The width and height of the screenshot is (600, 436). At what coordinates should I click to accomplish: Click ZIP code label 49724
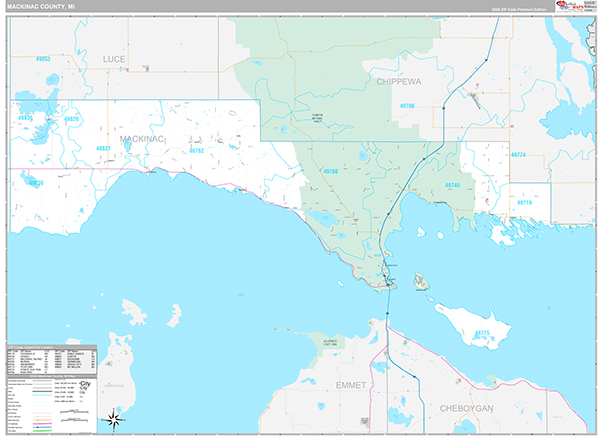pyautogui.click(x=518, y=155)
